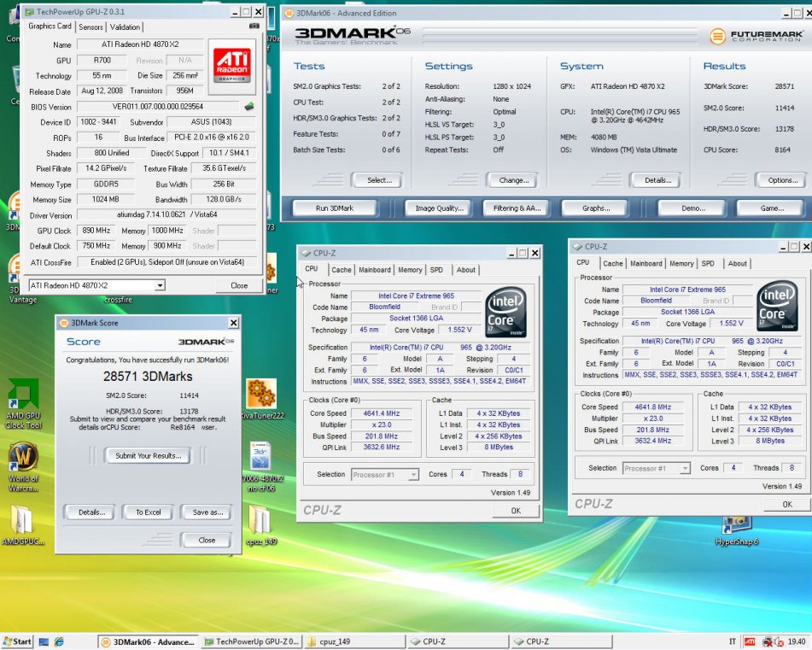Click OK in right CPU-Z window
Screen dimensions: 812x650
[x=787, y=505]
